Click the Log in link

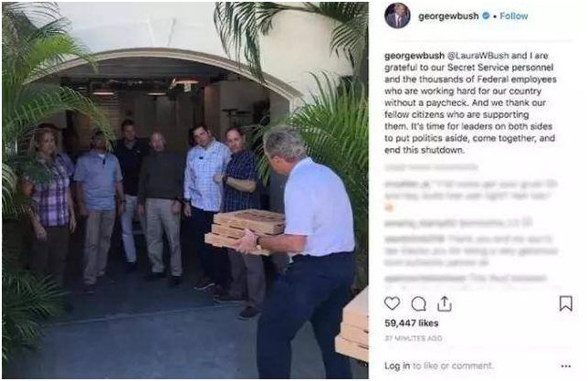[397, 365]
